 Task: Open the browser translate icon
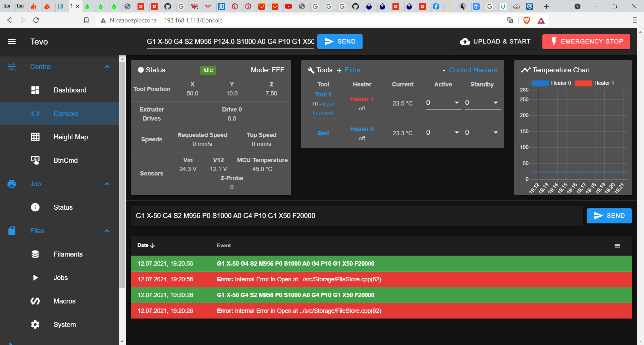click(x=510, y=20)
